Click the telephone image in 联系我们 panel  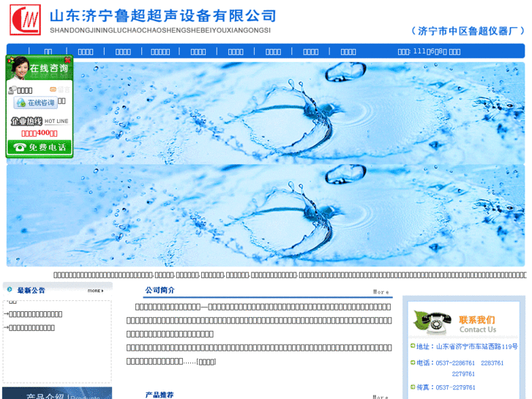pyautogui.click(x=432, y=322)
